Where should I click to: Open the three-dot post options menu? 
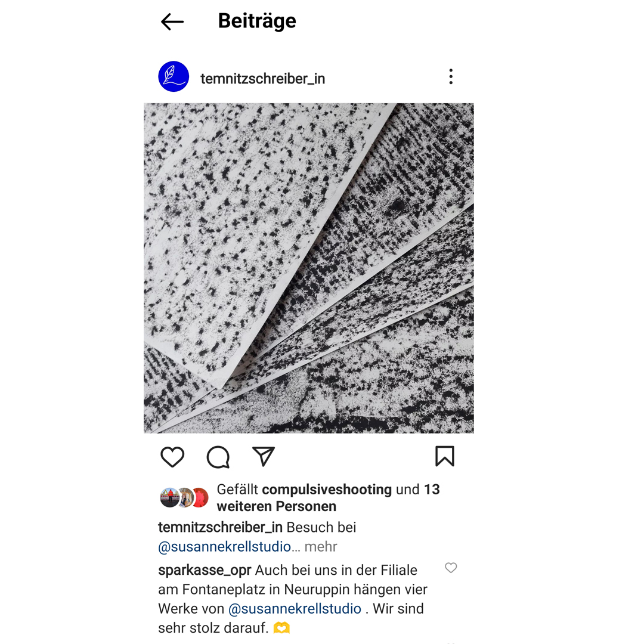451,77
